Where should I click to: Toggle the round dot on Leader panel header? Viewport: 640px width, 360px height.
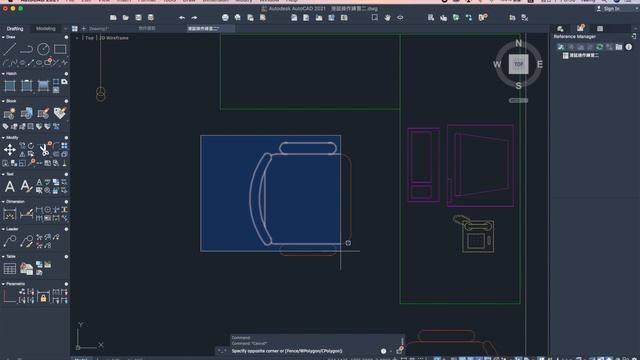click(66, 229)
